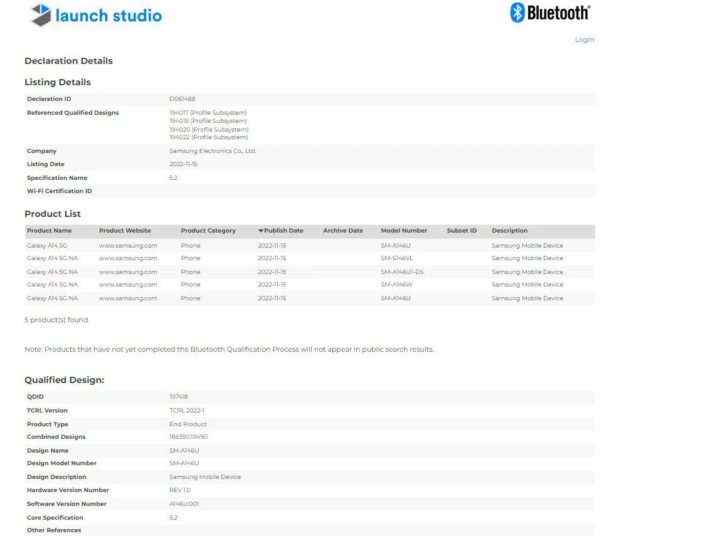720x536 pixels.
Task: Click the Product Website column header
Action: pos(131,231)
